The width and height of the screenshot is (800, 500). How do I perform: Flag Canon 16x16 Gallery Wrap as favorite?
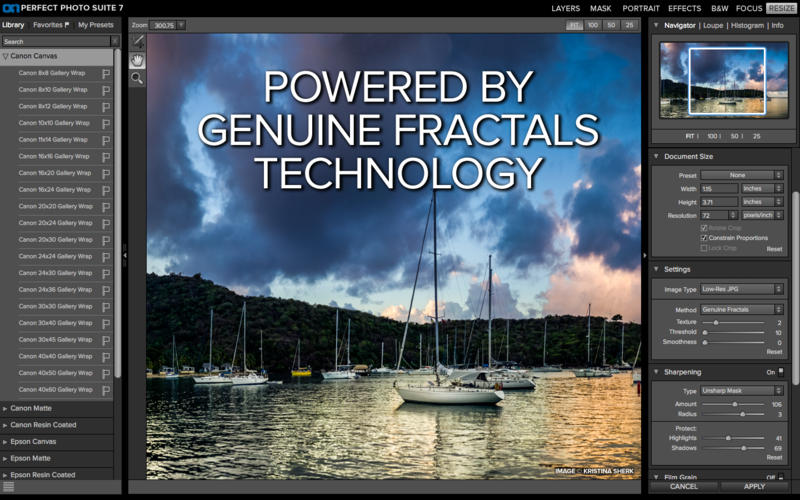[x=106, y=157]
